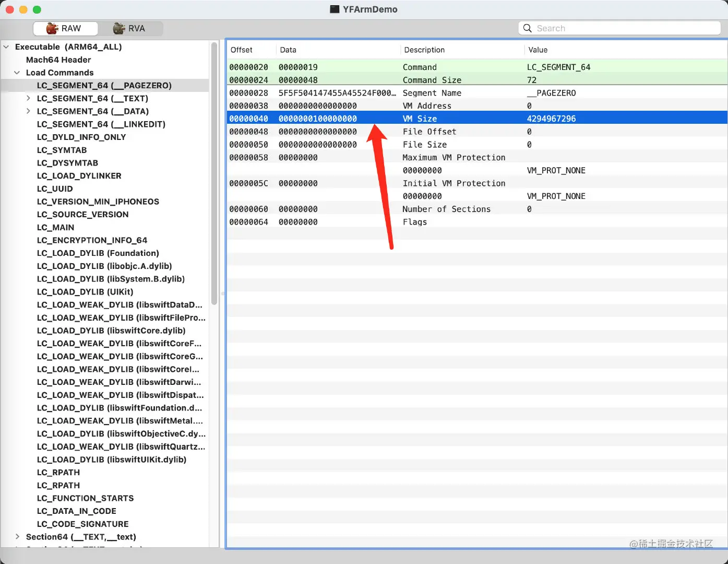Collapse the Load Commands tree node
Screen dimensions: 728x564
point(17,73)
